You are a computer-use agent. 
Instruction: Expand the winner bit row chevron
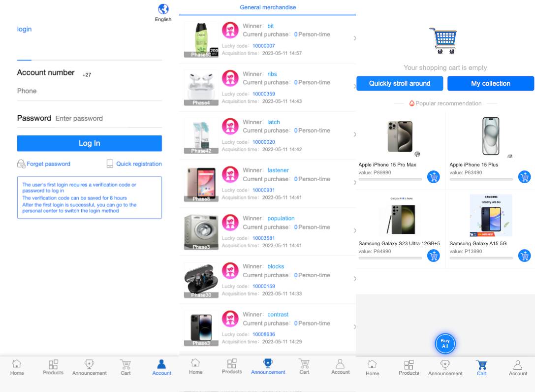click(354, 38)
